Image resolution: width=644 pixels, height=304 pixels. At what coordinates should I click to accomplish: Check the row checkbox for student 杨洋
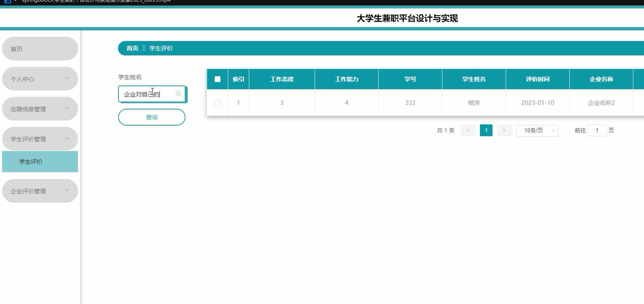pyautogui.click(x=218, y=103)
